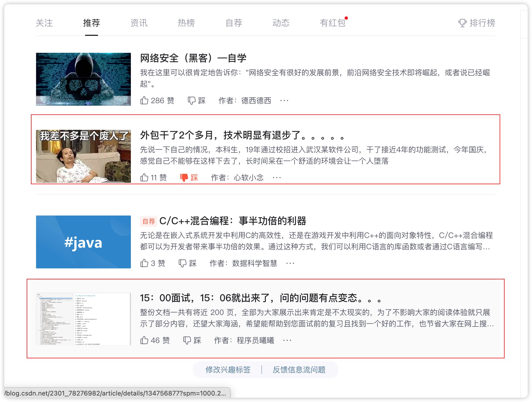Click the 11 赞 thumbs-up on 外包 article
This screenshot has height=402, width=532.
145,177
